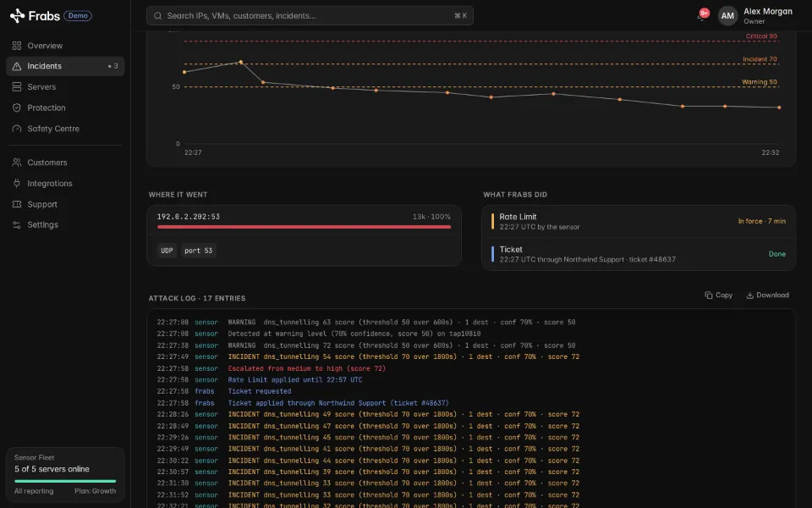Go to the Overview page
This screenshot has height=508, width=812.
pos(65,46)
